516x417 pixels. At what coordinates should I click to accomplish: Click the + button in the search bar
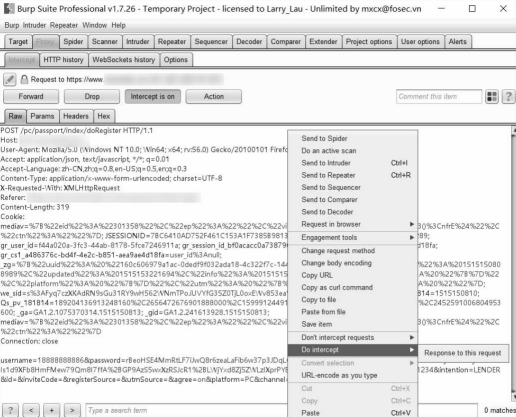pos(52,410)
